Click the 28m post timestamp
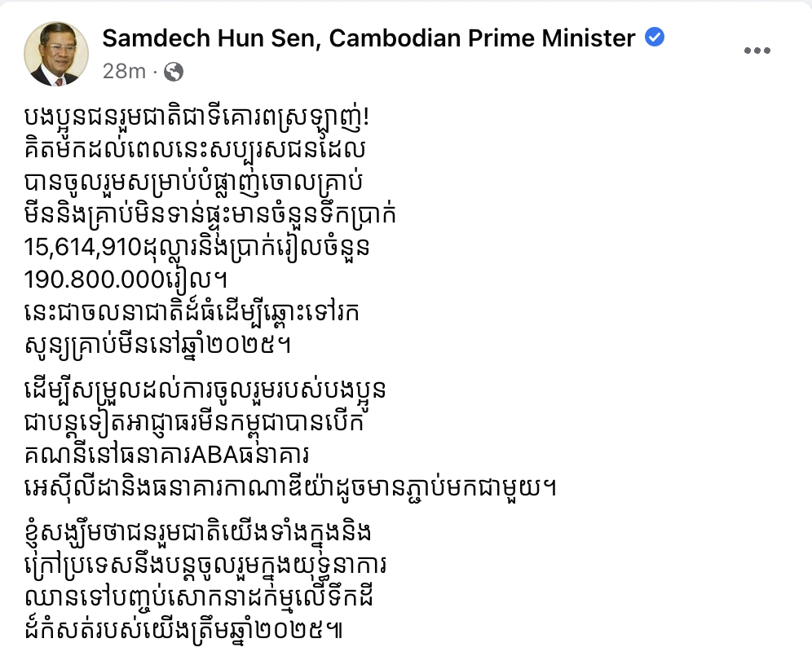This screenshot has height=665, width=812. coord(123,72)
